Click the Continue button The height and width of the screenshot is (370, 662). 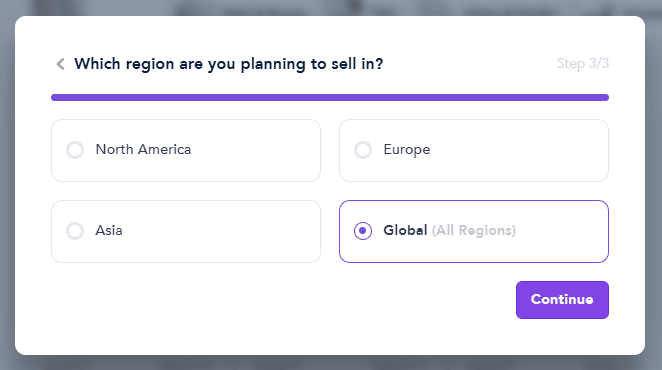562,300
